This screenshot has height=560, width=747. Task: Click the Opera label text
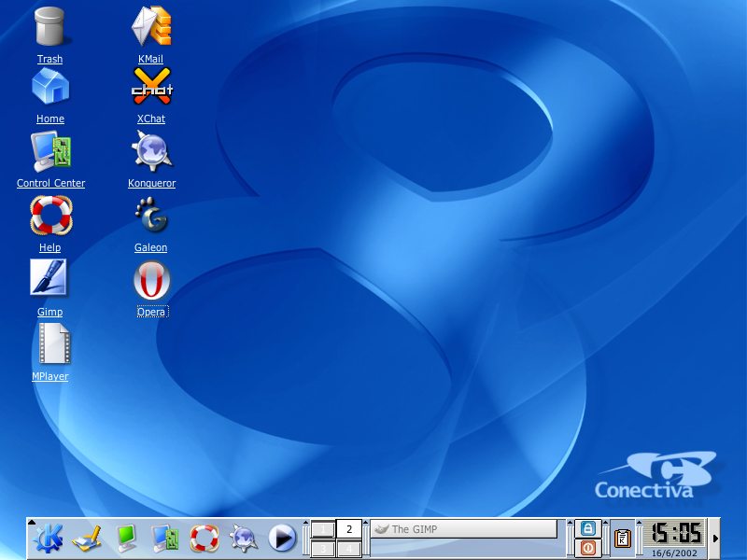click(x=151, y=312)
